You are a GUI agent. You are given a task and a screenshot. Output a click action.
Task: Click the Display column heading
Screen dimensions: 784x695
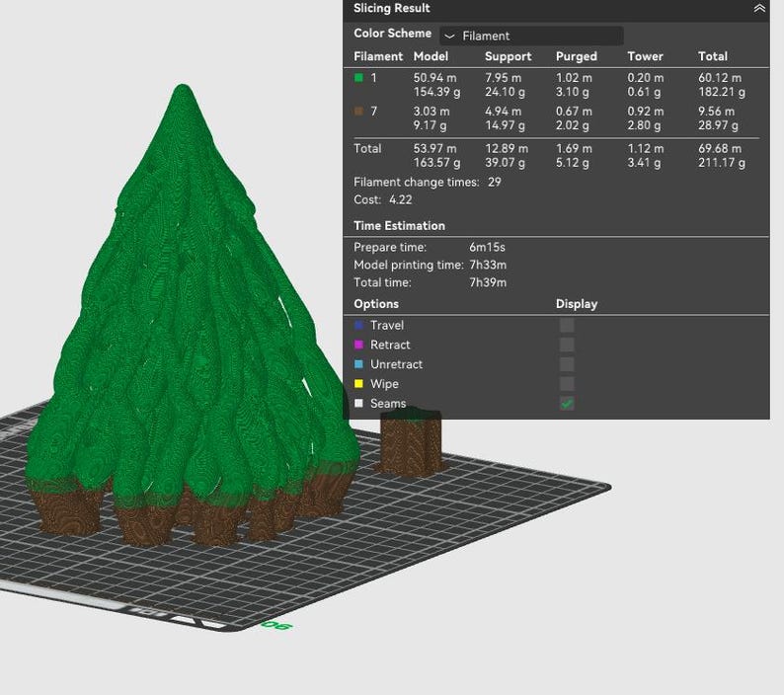[x=577, y=304]
